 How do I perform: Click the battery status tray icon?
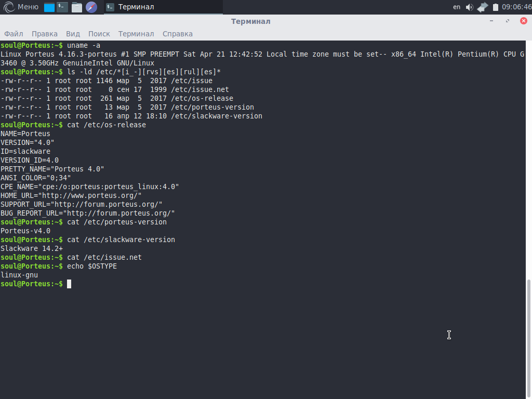(x=495, y=7)
